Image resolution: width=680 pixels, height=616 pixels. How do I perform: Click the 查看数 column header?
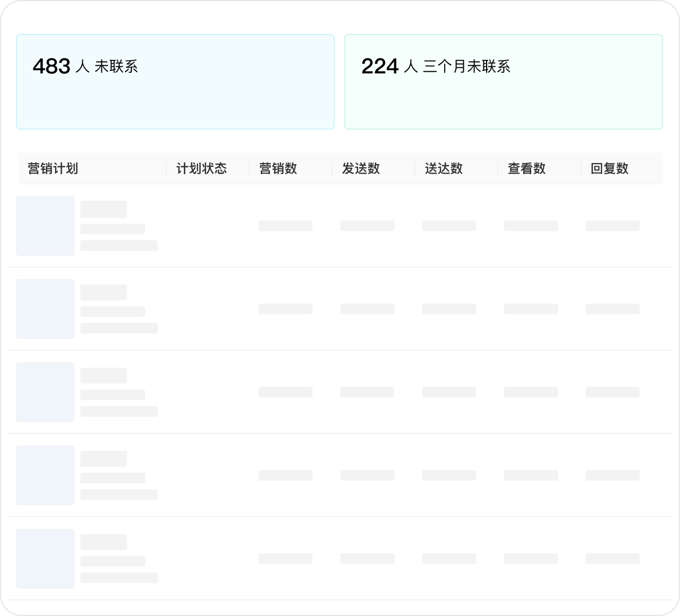coord(526,169)
